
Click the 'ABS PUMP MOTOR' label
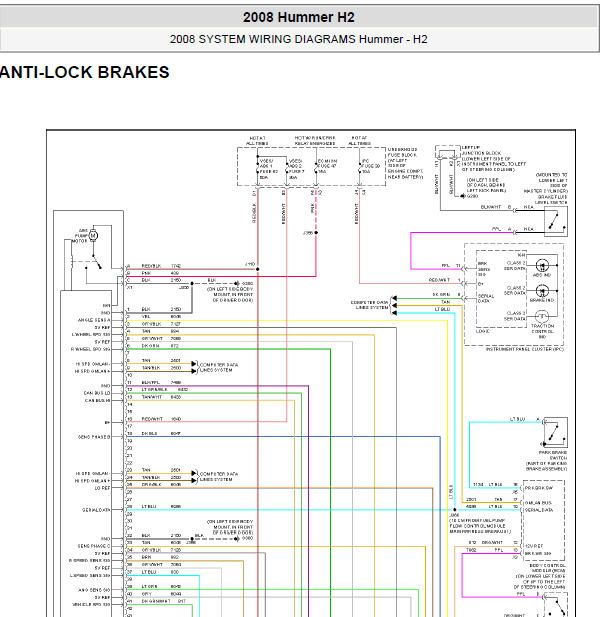[80, 236]
